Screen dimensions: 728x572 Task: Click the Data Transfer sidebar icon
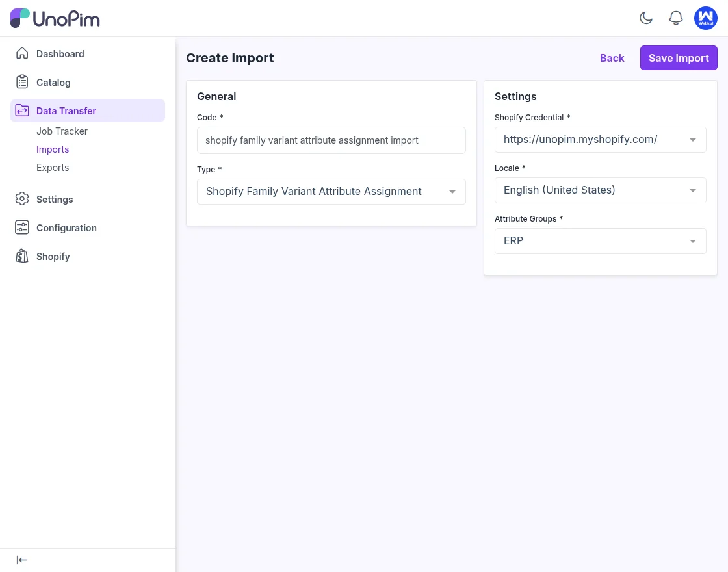point(22,110)
